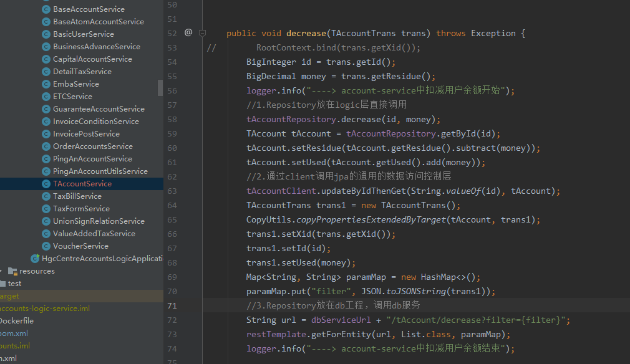The height and width of the screenshot is (364, 630).
Task: Open BaseAccountService in the project tree
Action: pos(89,9)
